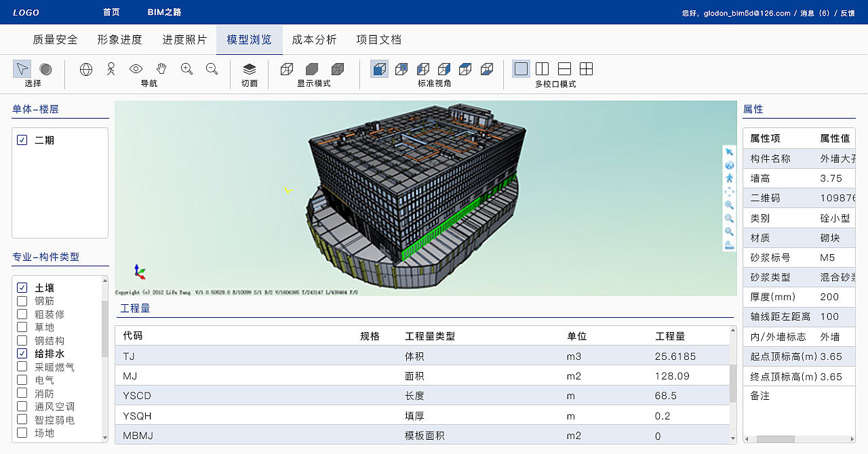Image resolution: width=868 pixels, height=454 pixels.
Task: Click the 反馈 feedback link
Action: click(847, 12)
